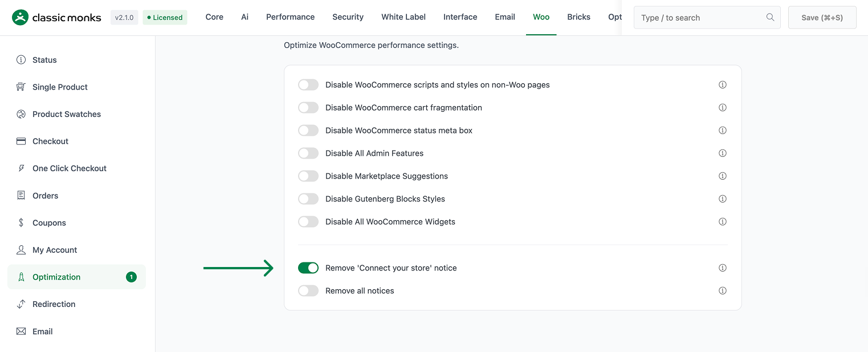Toggle Disable WooCommerce status meta box
868x352 pixels.
click(x=308, y=130)
